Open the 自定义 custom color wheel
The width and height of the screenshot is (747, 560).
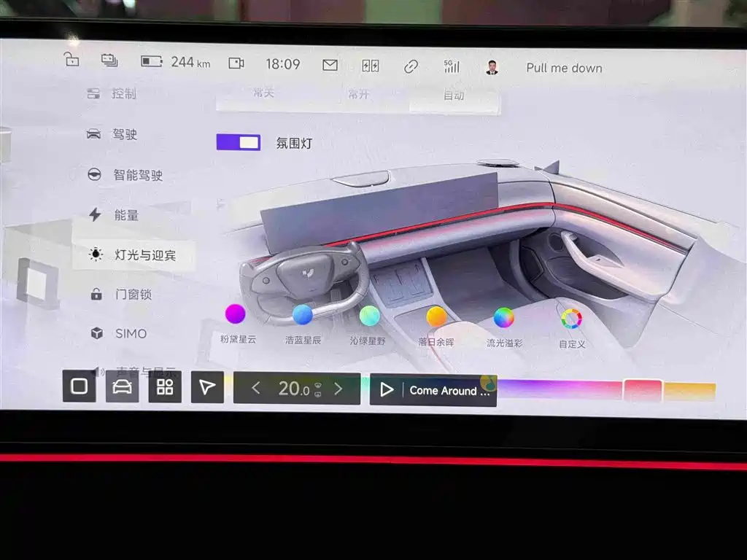(571, 319)
